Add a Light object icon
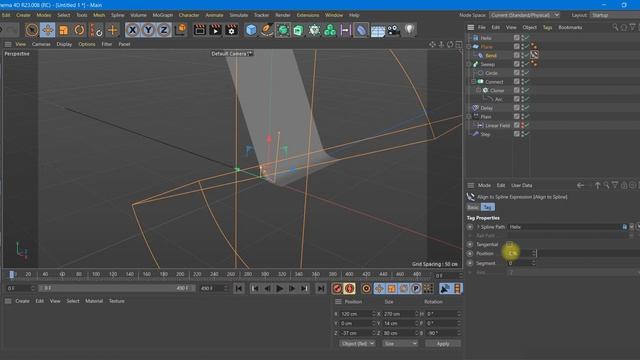Image resolution: width=640 pixels, height=360 pixels. [x=409, y=30]
